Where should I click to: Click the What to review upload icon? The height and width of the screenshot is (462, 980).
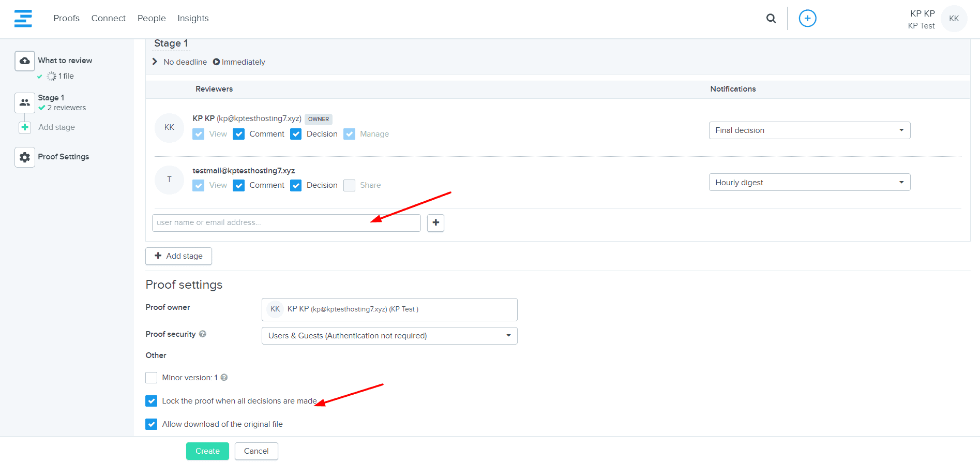pyautogui.click(x=25, y=61)
